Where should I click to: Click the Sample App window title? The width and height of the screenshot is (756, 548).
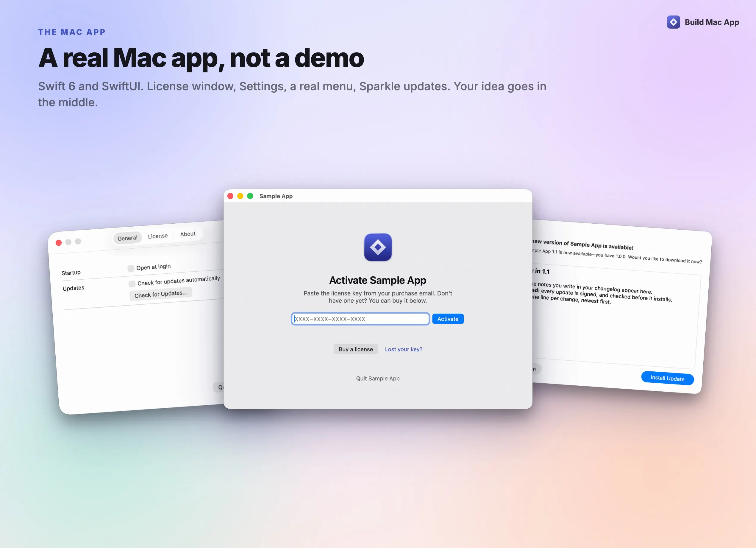[x=276, y=196]
